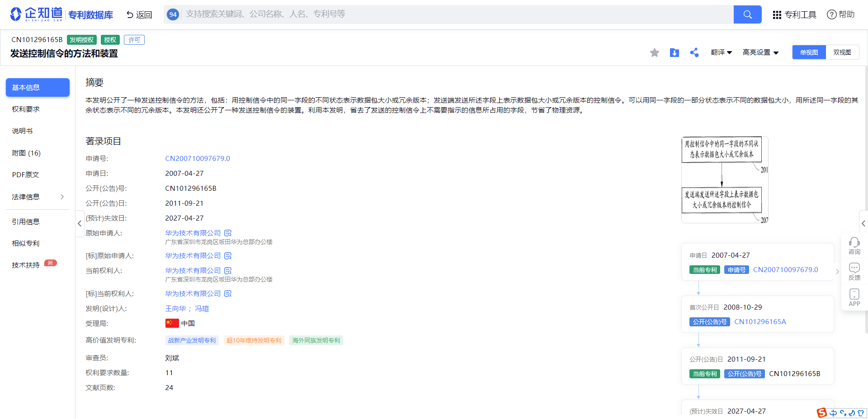868x419 pixels.
Task: Click the 许可 tag
Action: pyautogui.click(x=134, y=40)
